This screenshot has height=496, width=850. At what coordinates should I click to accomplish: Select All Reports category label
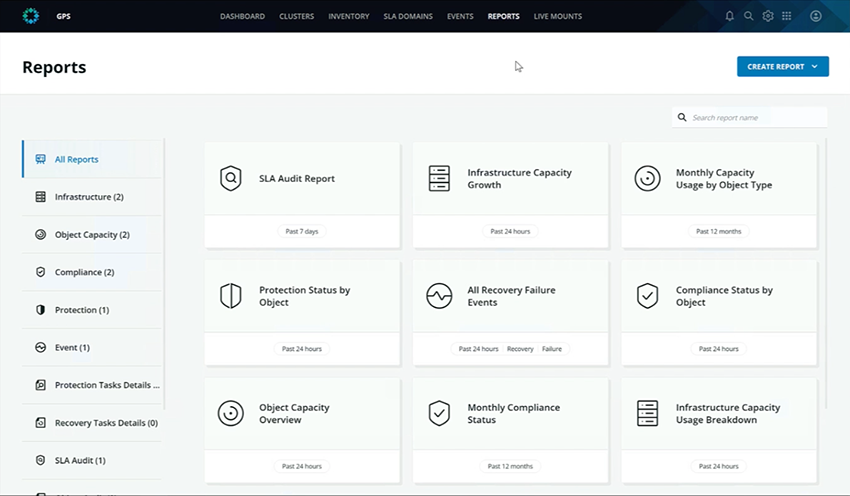tap(76, 159)
